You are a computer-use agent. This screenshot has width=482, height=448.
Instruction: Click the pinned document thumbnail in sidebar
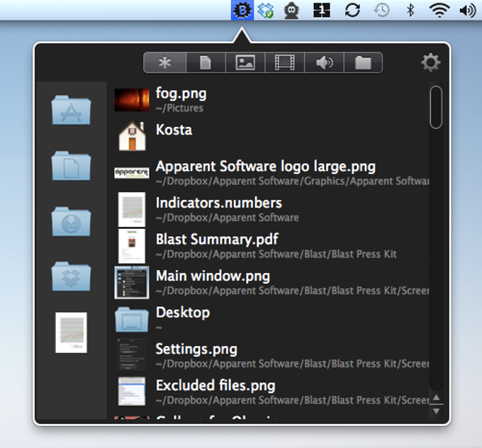(x=71, y=332)
